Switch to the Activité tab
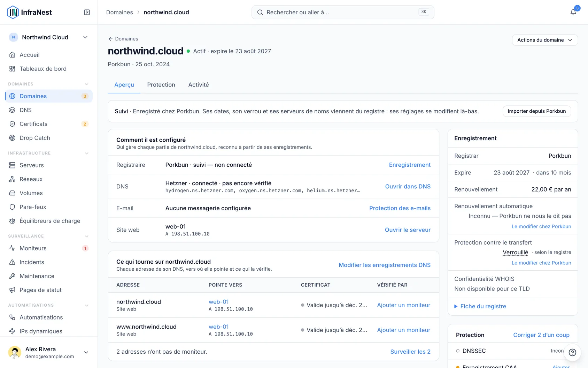Image resolution: width=588 pixels, height=368 pixels. coord(199,85)
